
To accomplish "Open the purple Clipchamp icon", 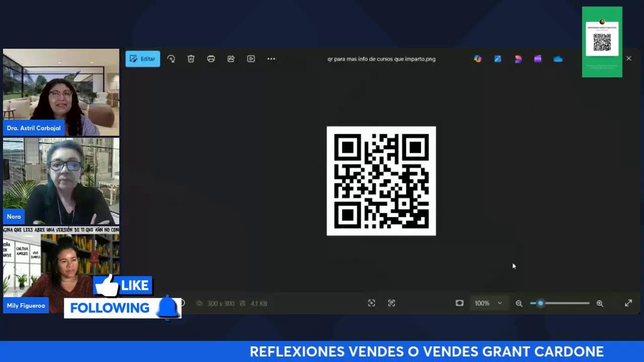I will (538, 59).
